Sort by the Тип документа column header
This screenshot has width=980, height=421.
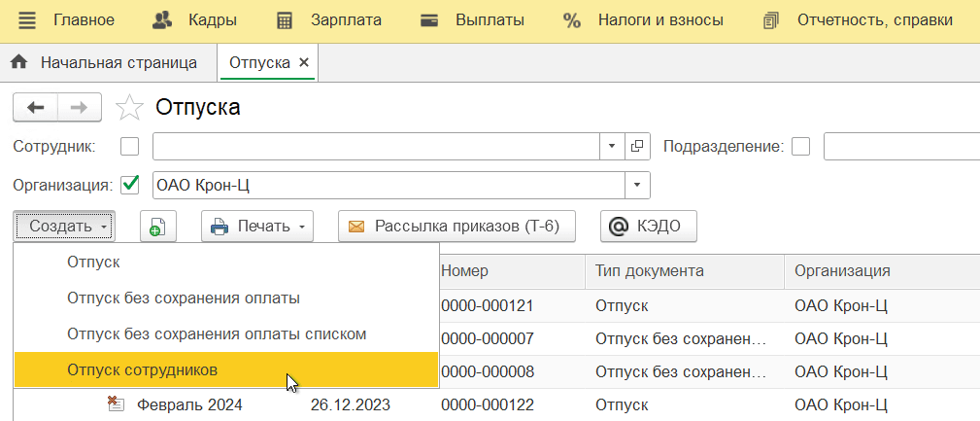pos(685,271)
